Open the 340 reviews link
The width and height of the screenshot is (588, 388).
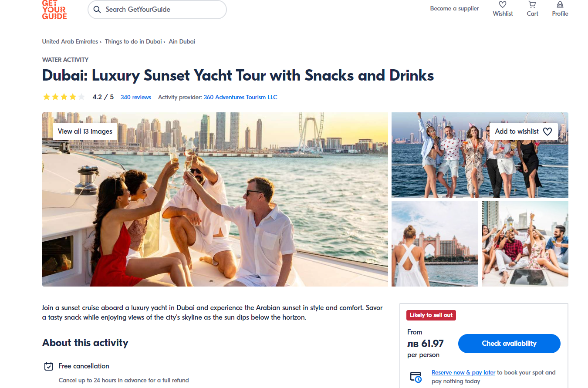(x=136, y=97)
